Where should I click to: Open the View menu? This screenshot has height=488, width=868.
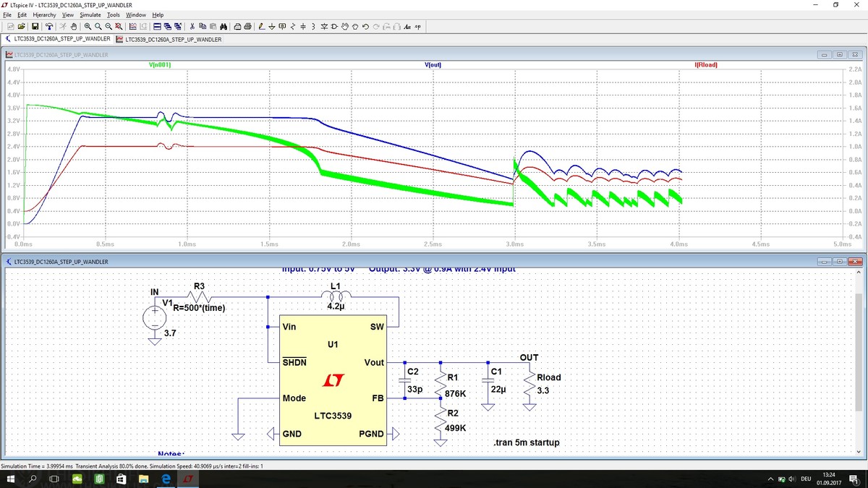[x=68, y=14]
